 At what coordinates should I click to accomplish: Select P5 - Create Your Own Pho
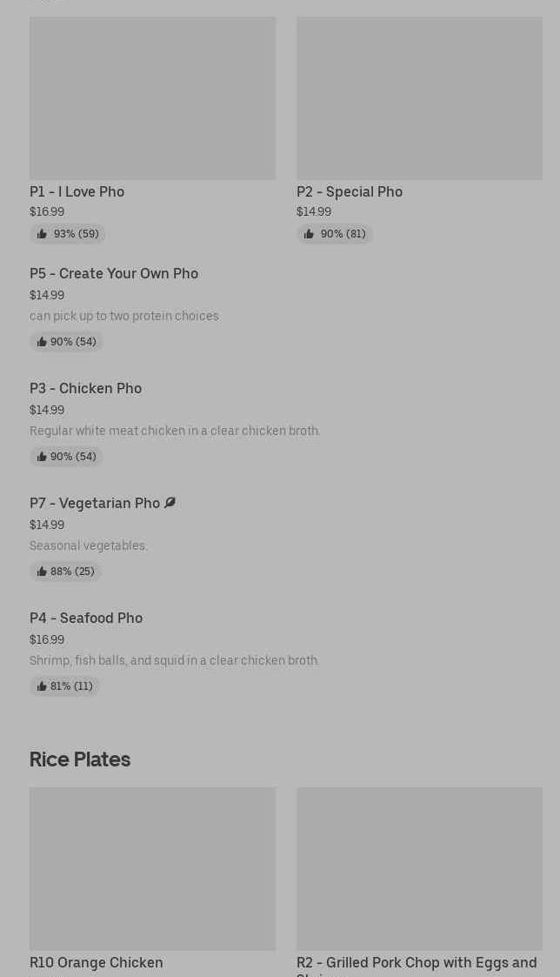click(x=114, y=273)
